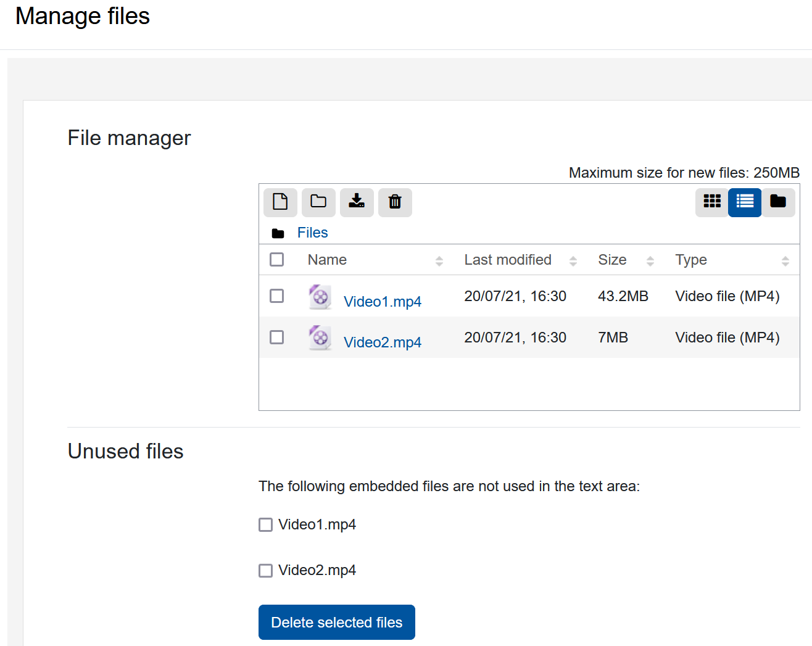Sort files using the Size column arrows
The image size is (812, 646).
tap(650, 260)
